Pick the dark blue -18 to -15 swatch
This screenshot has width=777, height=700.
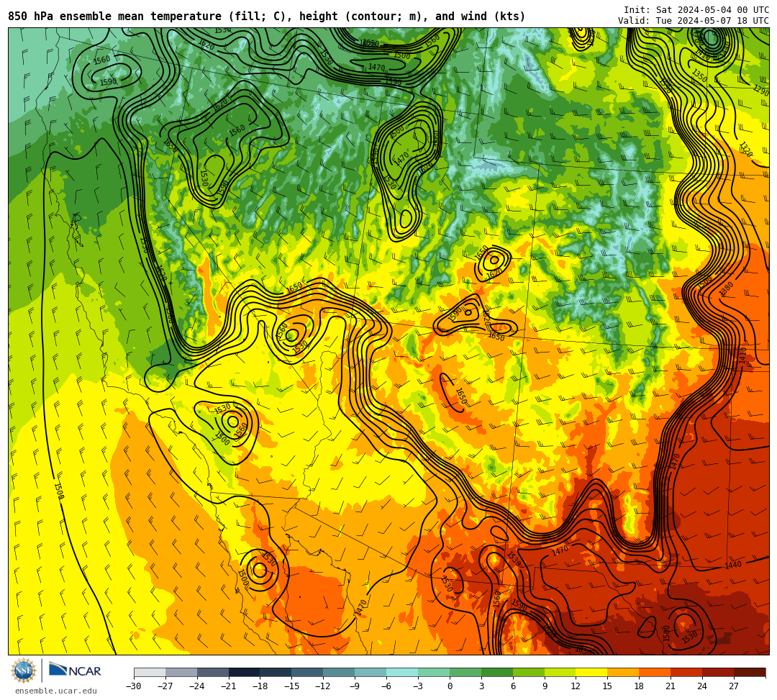point(276,672)
